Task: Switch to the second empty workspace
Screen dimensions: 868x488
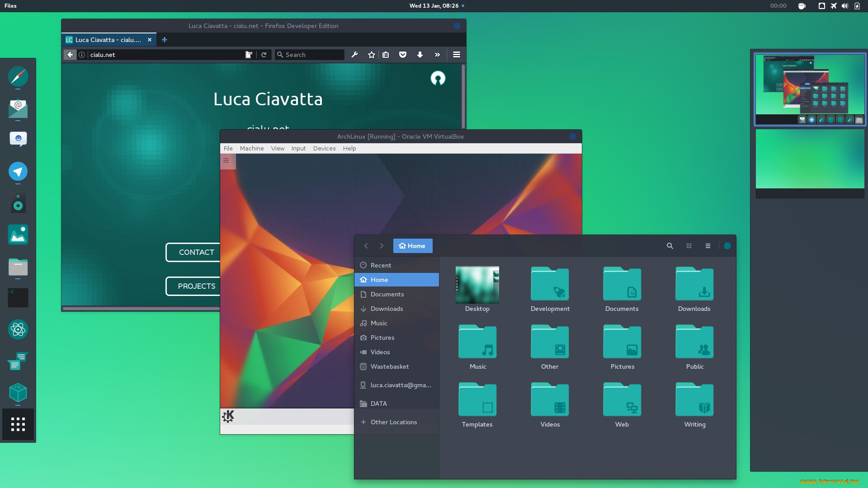Action: [810, 164]
